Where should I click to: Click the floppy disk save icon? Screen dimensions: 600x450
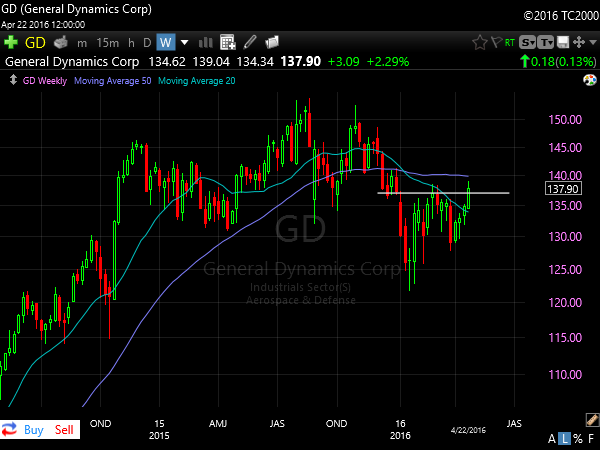[563, 42]
